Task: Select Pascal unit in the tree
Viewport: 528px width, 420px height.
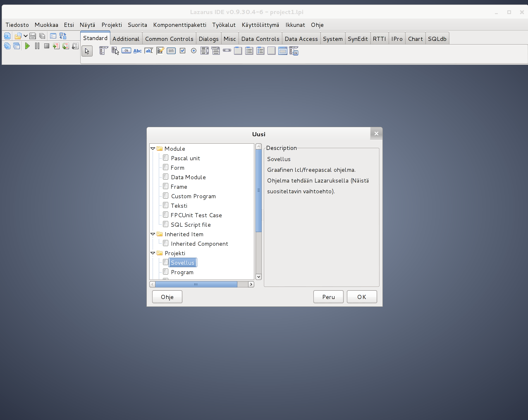Action: 185,158
